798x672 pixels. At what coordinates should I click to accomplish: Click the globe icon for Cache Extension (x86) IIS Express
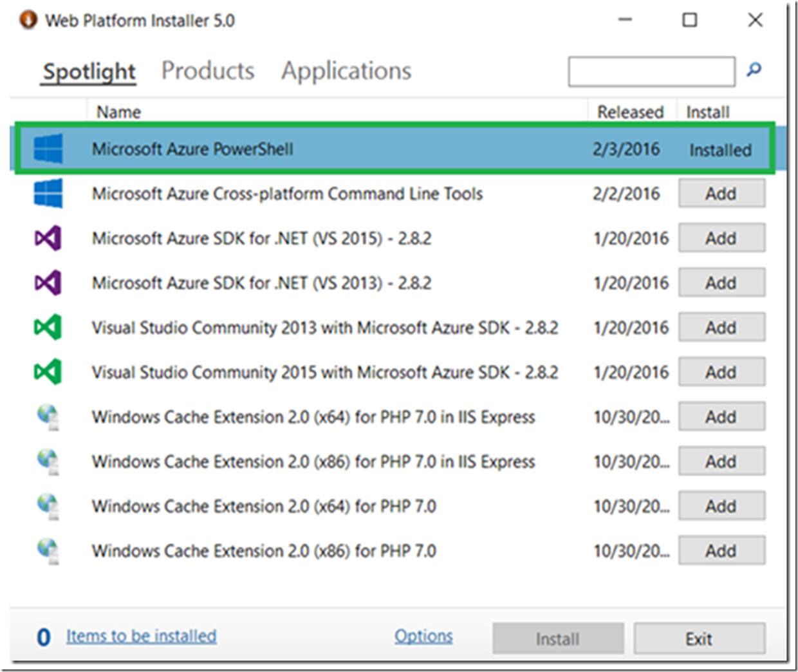click(48, 462)
